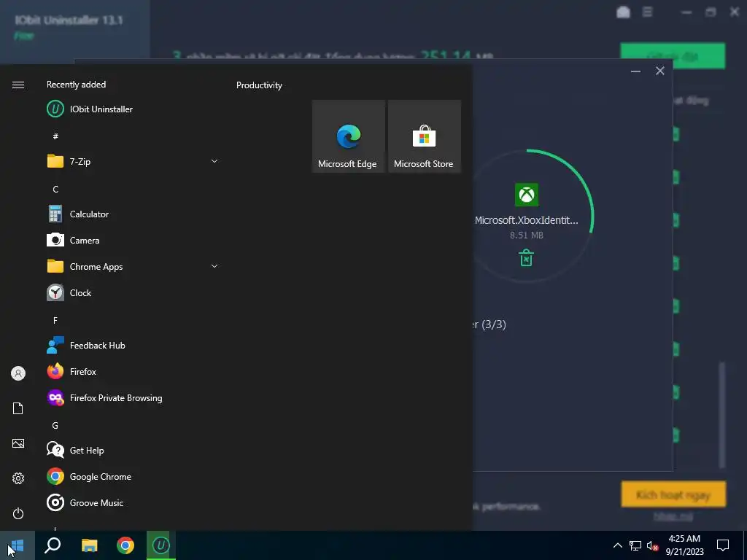This screenshot has height=560, width=747.
Task: Click the yellow activate button in IObit
Action: point(673,494)
